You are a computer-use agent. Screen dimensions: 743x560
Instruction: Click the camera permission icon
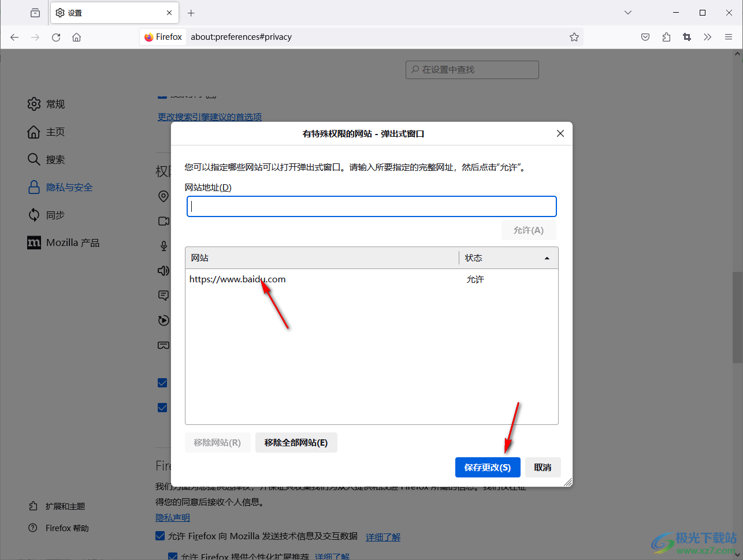pos(164,221)
